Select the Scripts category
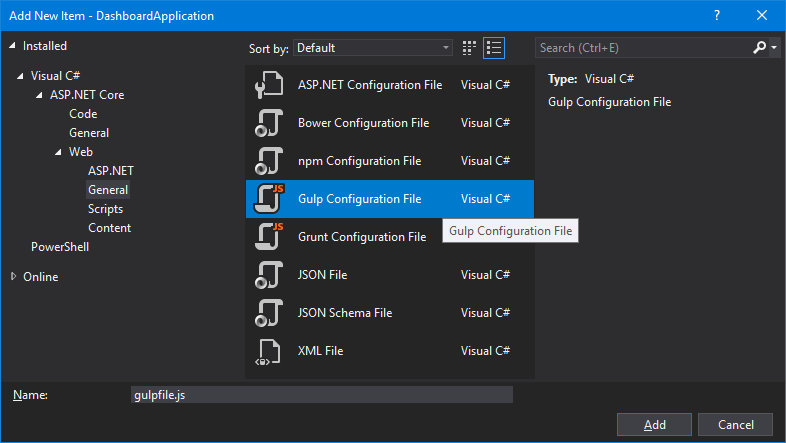 pyautogui.click(x=105, y=209)
